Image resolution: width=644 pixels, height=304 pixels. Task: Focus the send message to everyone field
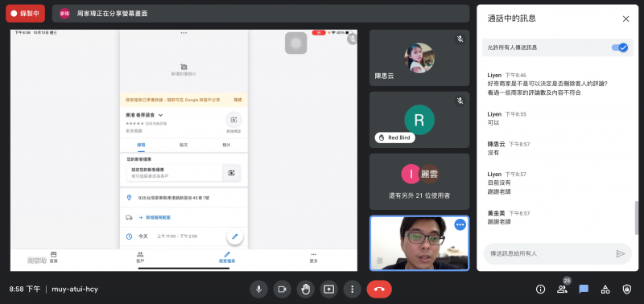tap(557, 253)
